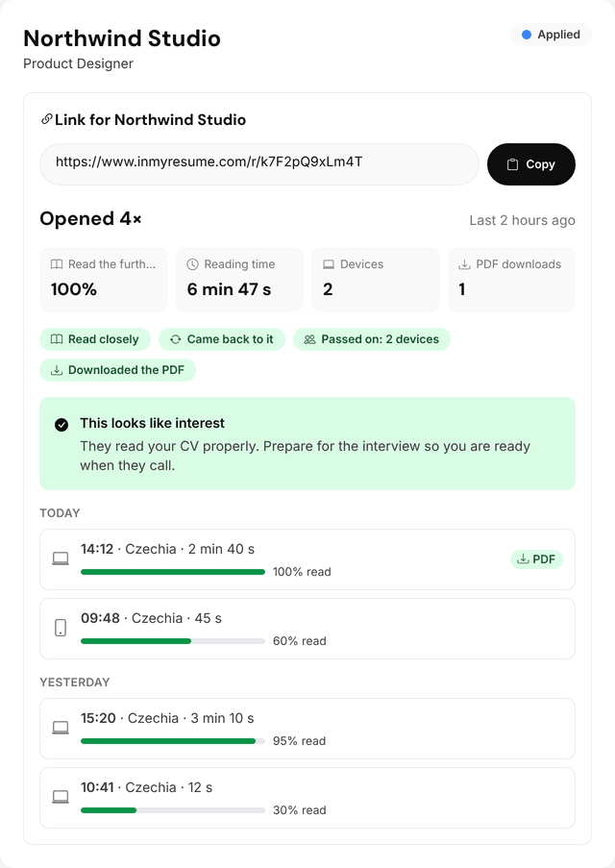
Task: Click the PDF badge on the 14:12 visit
Action: tap(536, 559)
